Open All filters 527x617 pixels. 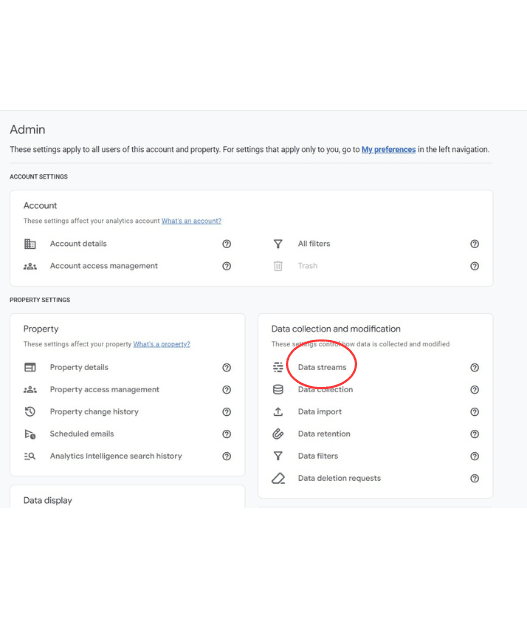pyautogui.click(x=314, y=244)
